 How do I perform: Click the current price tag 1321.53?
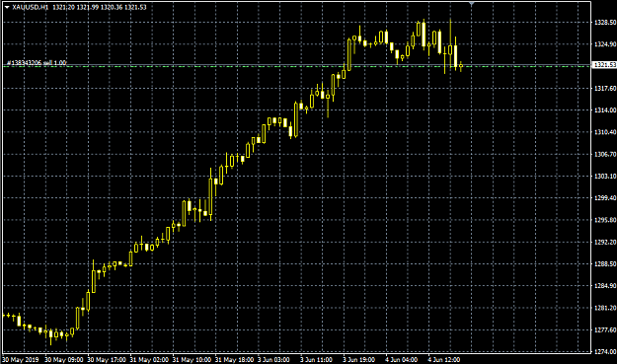pos(604,64)
